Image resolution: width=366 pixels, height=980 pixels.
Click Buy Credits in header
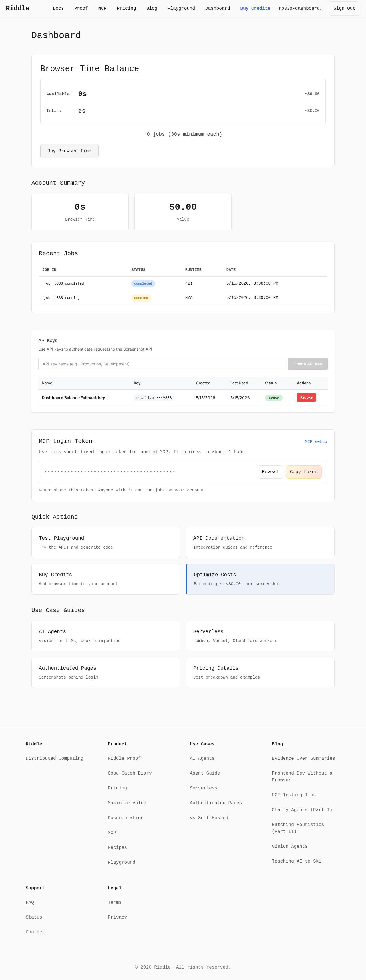[x=255, y=8]
